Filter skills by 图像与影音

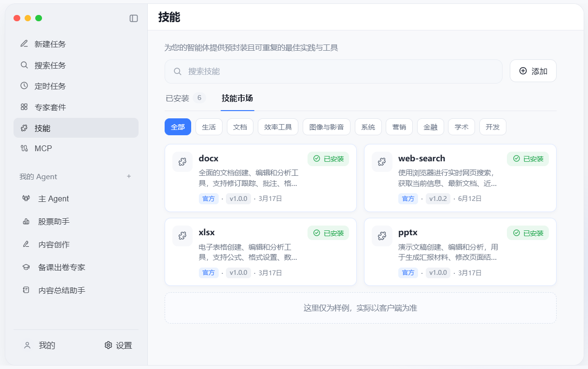[326, 127]
